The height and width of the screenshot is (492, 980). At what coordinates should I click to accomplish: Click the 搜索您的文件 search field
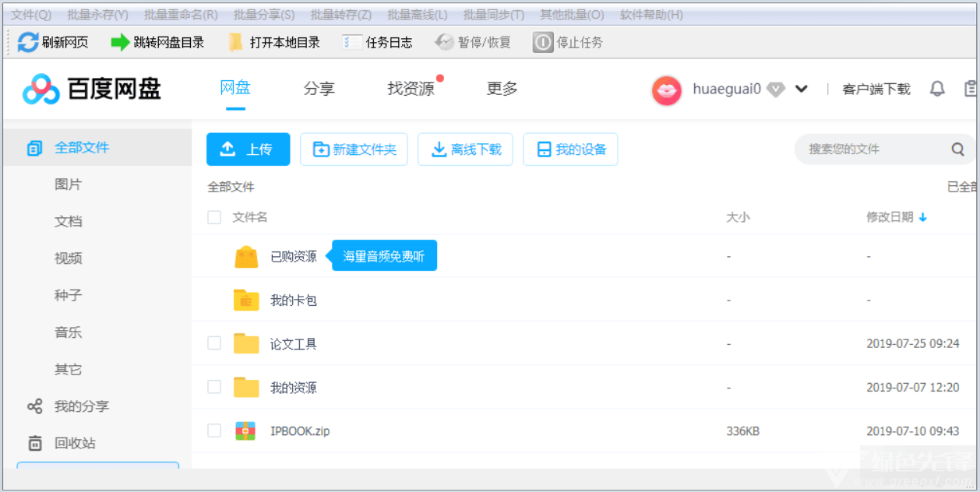(884, 149)
